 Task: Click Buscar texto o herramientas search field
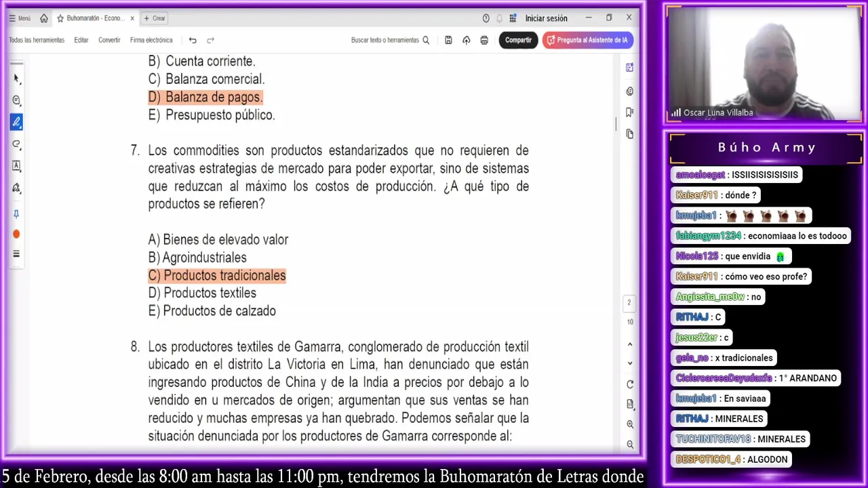(390, 40)
